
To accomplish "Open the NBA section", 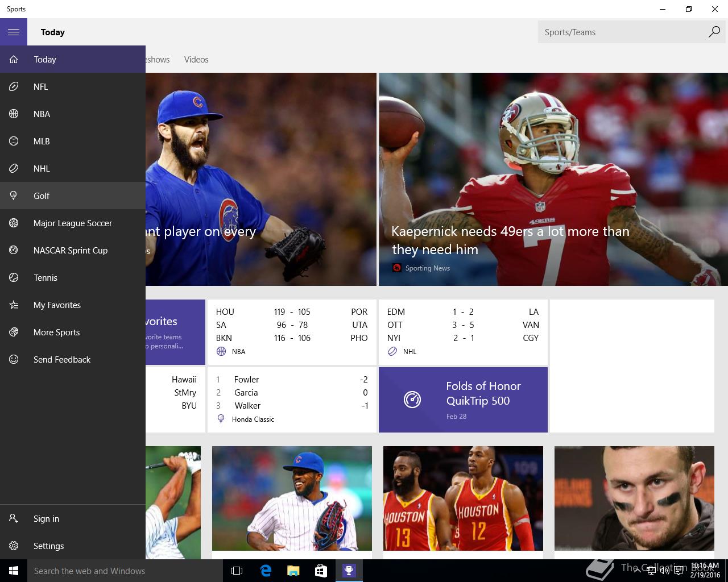I will pyautogui.click(x=73, y=114).
